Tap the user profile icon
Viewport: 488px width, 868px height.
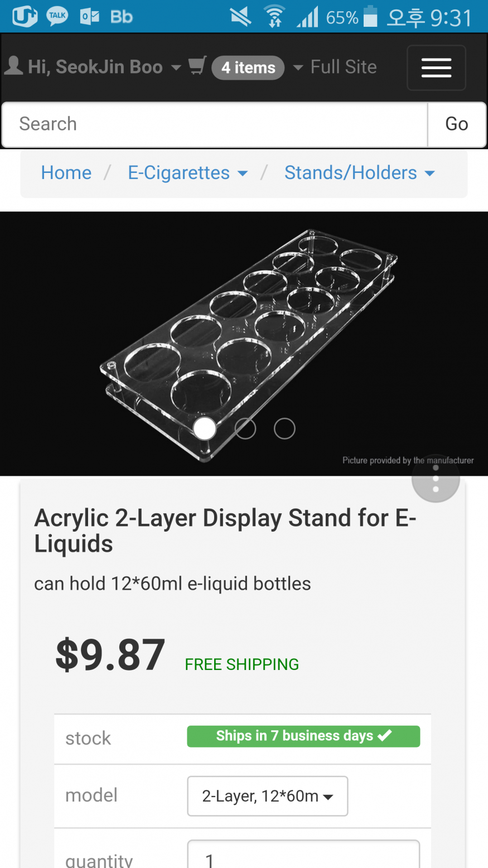click(14, 66)
